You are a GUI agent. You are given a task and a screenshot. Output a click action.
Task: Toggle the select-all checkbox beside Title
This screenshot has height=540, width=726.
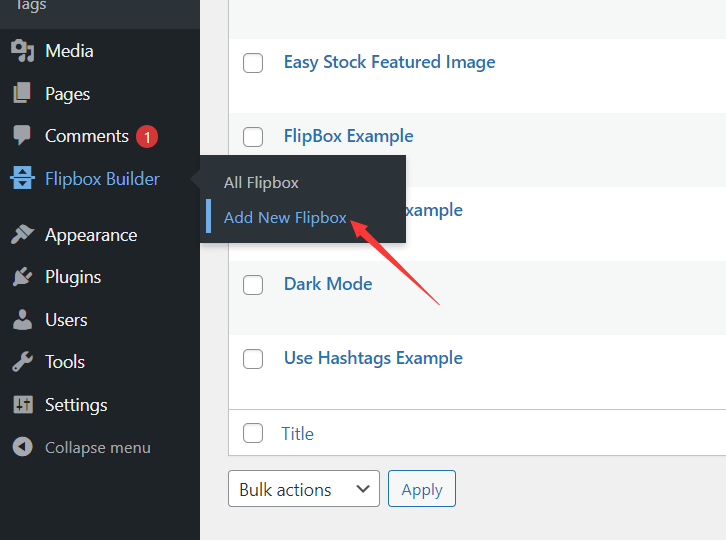pos(253,433)
